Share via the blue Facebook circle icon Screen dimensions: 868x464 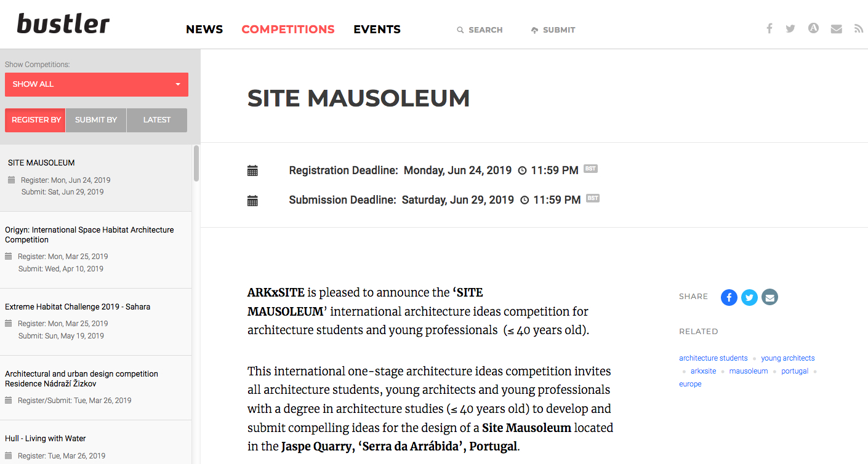(729, 297)
